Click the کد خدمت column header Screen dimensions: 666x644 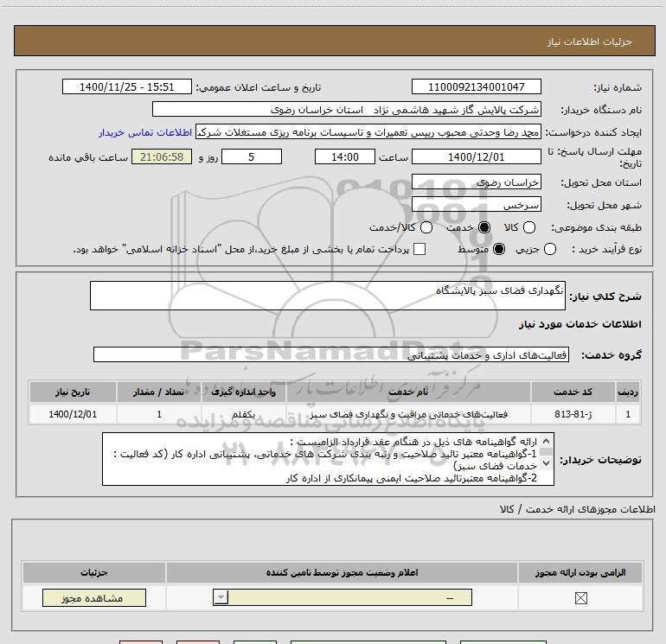(x=573, y=392)
